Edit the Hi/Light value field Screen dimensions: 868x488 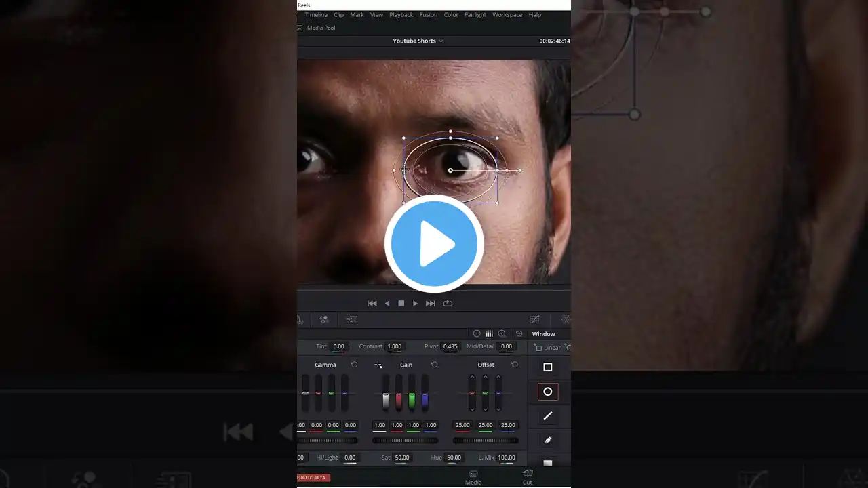[350, 457]
